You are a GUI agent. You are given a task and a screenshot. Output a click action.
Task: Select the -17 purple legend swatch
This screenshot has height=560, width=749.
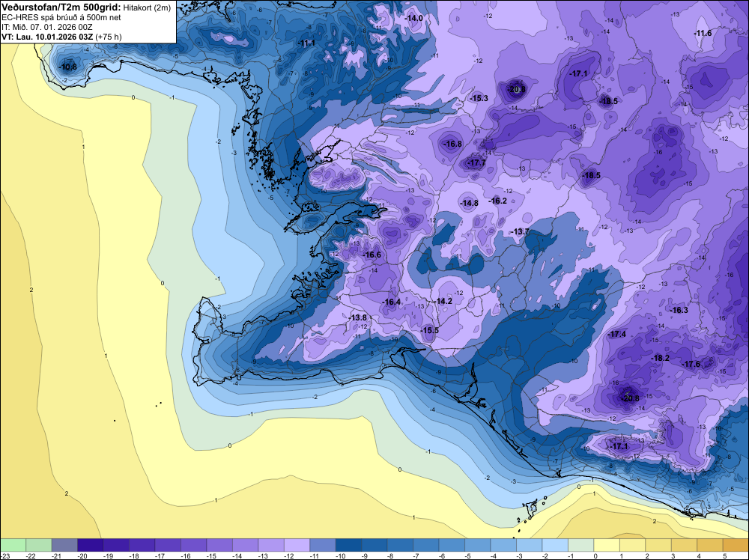coord(168,545)
